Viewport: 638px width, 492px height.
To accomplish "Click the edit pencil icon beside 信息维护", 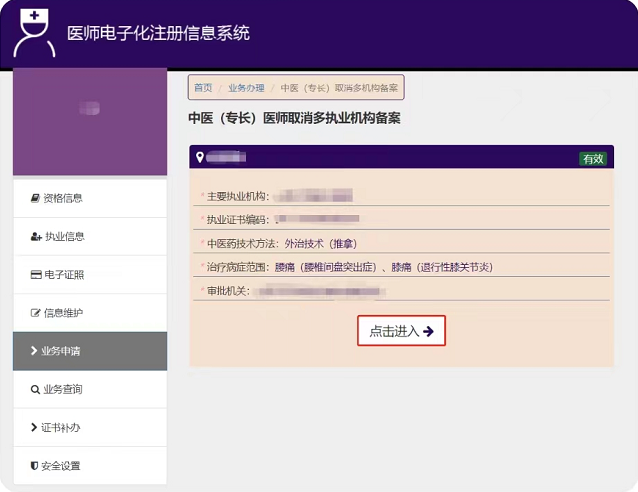I will [36, 313].
